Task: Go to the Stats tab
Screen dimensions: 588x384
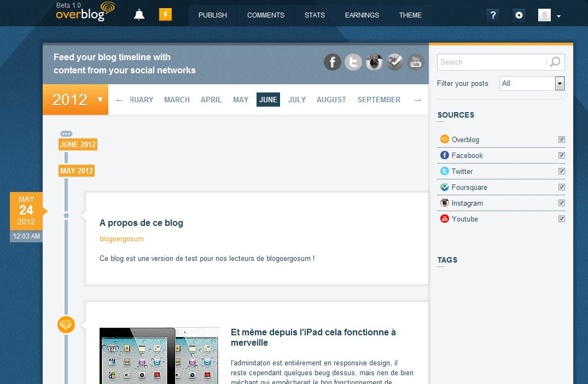Action: 315,15
